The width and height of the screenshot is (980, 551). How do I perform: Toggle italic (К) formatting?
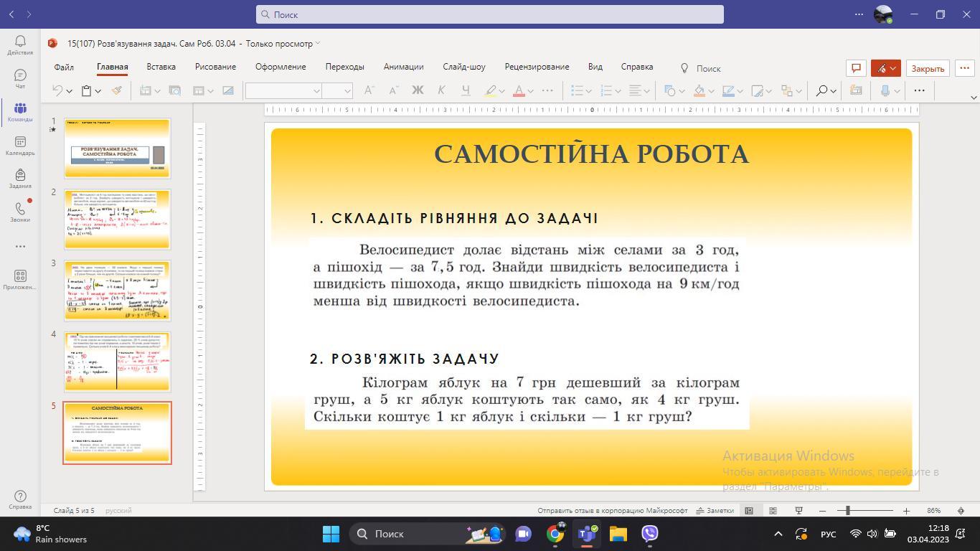coord(441,90)
